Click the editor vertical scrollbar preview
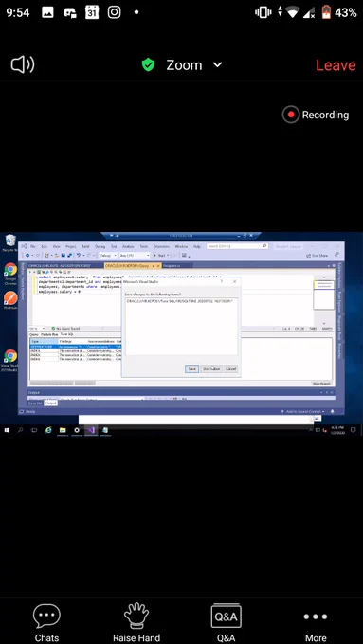The height and width of the screenshot is (644, 363). (x=324, y=295)
